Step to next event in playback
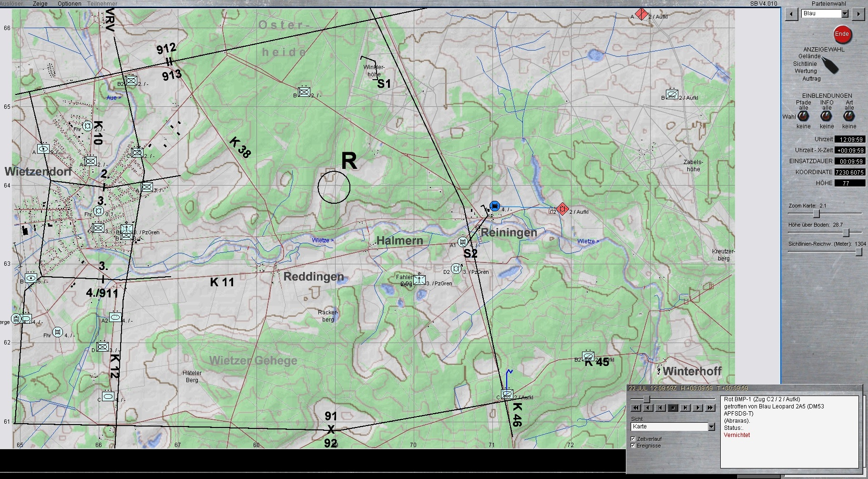 pyautogui.click(x=685, y=408)
